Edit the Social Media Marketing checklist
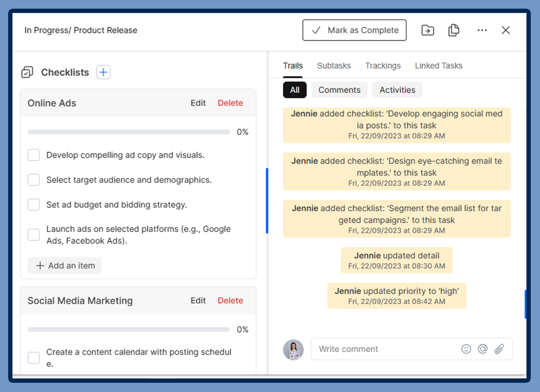This screenshot has height=392, width=540. 198,301
